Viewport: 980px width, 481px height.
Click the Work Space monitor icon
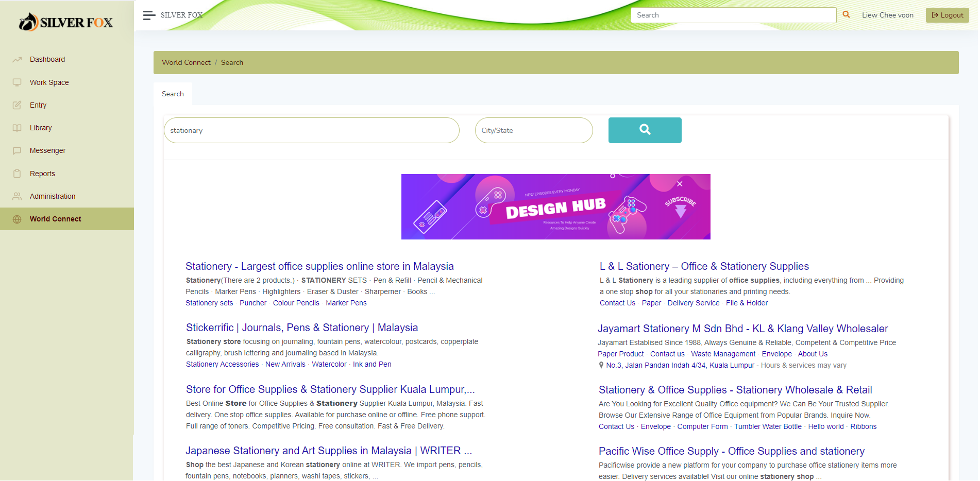pos(17,82)
